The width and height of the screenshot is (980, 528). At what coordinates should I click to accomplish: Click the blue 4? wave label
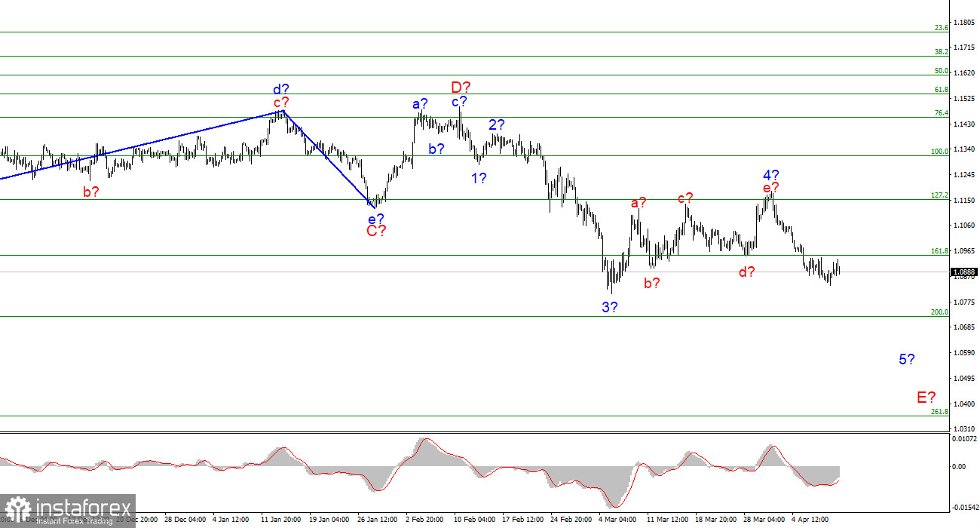tap(770, 175)
